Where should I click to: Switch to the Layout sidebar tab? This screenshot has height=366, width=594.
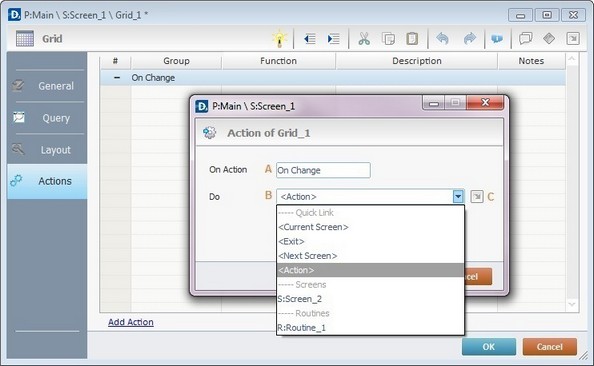coord(47,150)
